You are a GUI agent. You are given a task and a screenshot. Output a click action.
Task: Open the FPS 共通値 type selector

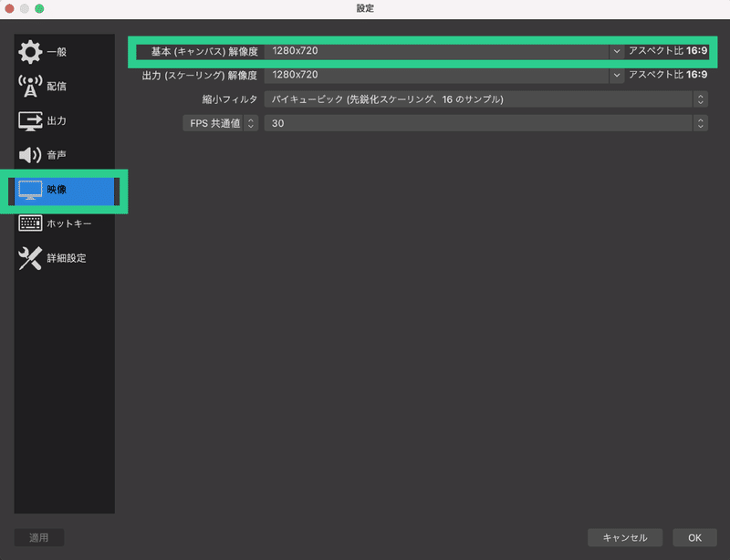tap(220, 123)
